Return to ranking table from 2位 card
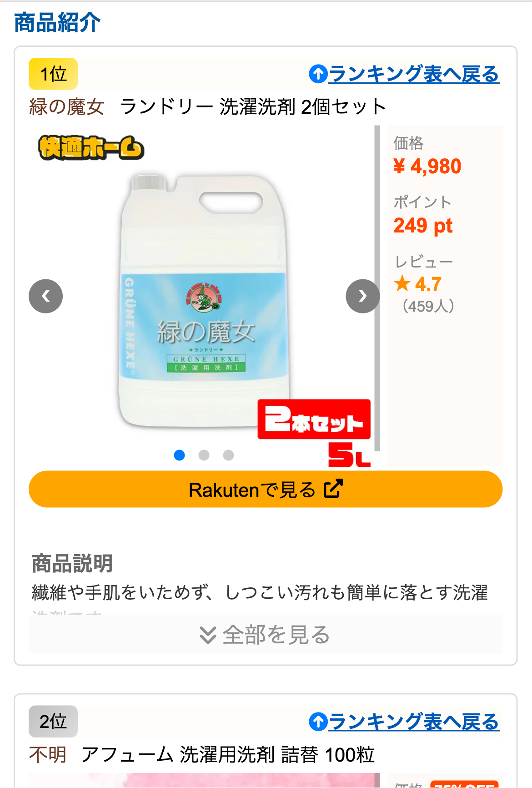 [x=414, y=722]
